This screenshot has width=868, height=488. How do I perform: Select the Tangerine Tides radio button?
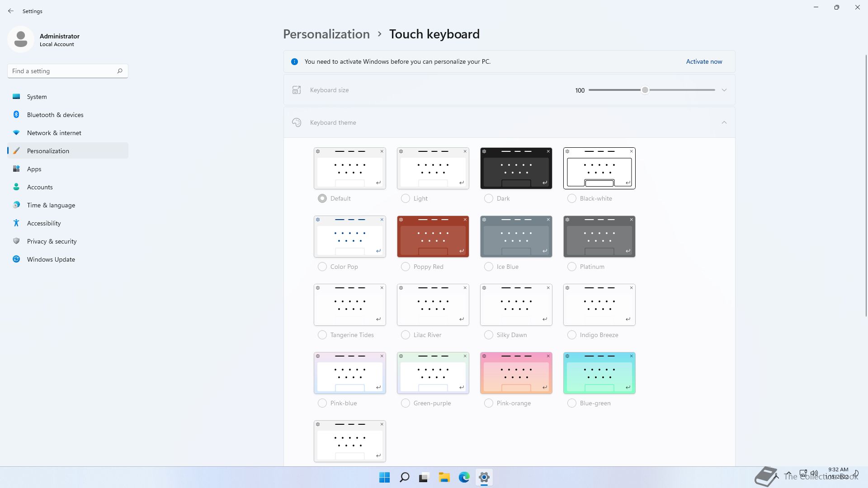pyautogui.click(x=322, y=335)
